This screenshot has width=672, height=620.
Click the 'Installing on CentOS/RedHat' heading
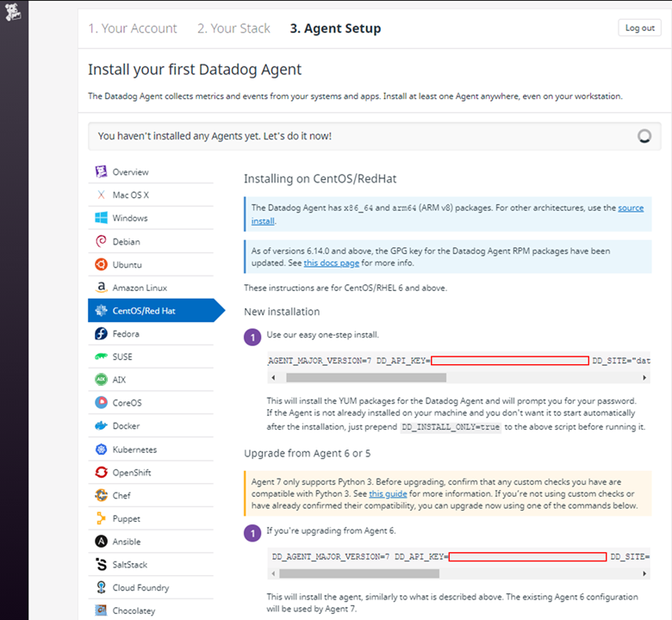320,178
